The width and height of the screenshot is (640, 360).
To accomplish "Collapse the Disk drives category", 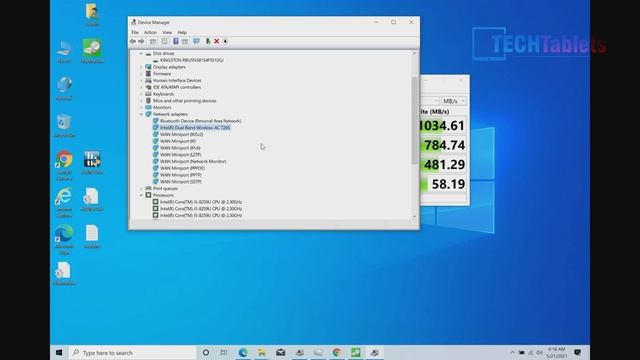I will (x=141, y=53).
